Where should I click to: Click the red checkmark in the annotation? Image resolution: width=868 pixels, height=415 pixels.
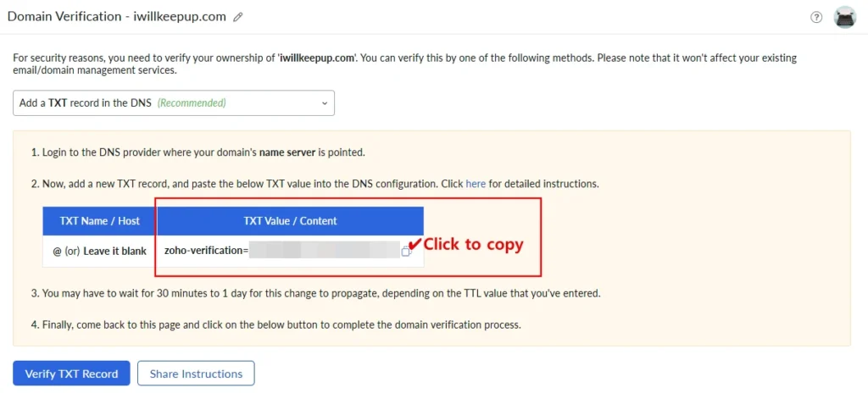415,245
